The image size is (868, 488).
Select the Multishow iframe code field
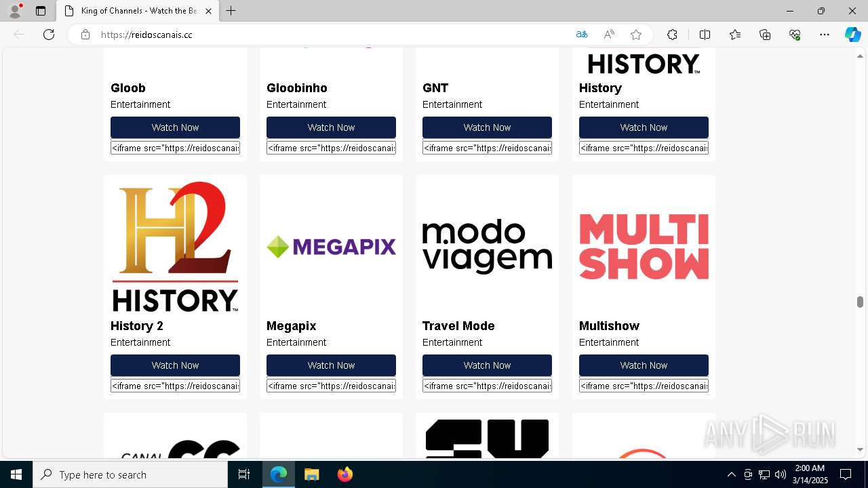click(x=644, y=386)
